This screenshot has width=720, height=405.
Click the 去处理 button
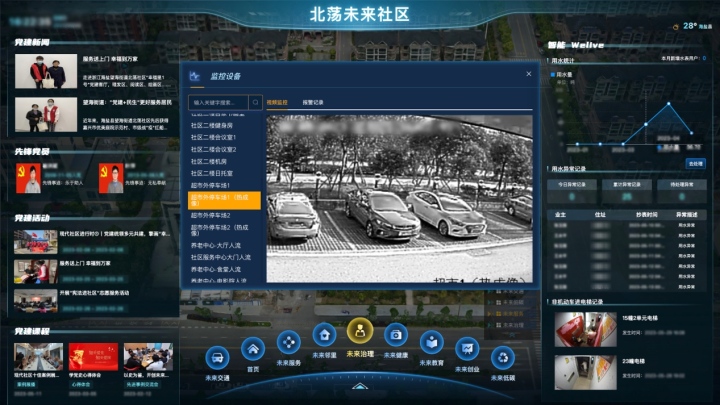coord(695,163)
